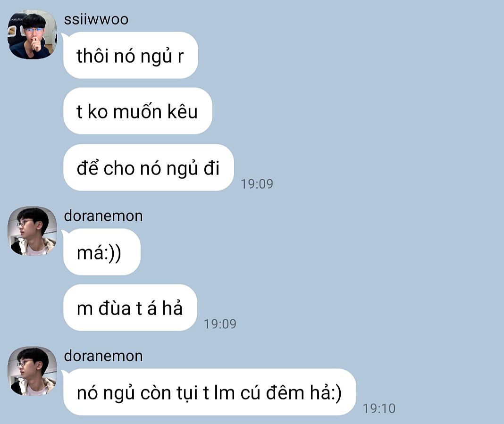504x424 pixels.
Task: Click the 19:10 timestamp
Action: pos(379,408)
